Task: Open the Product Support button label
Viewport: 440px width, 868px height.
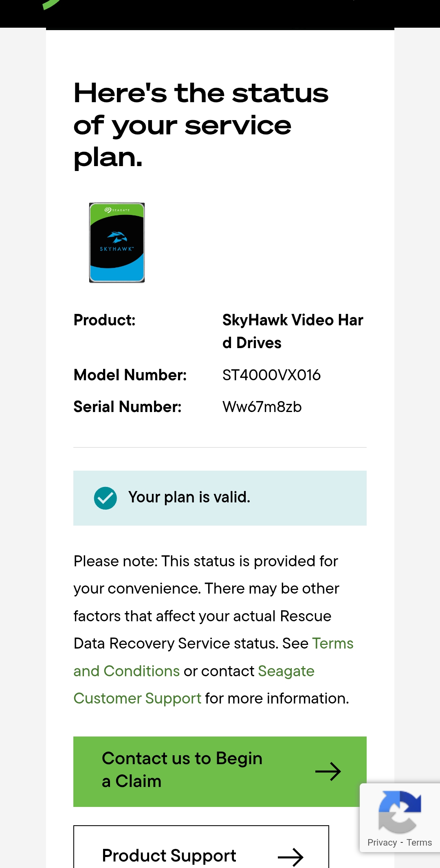Action: coord(169,855)
